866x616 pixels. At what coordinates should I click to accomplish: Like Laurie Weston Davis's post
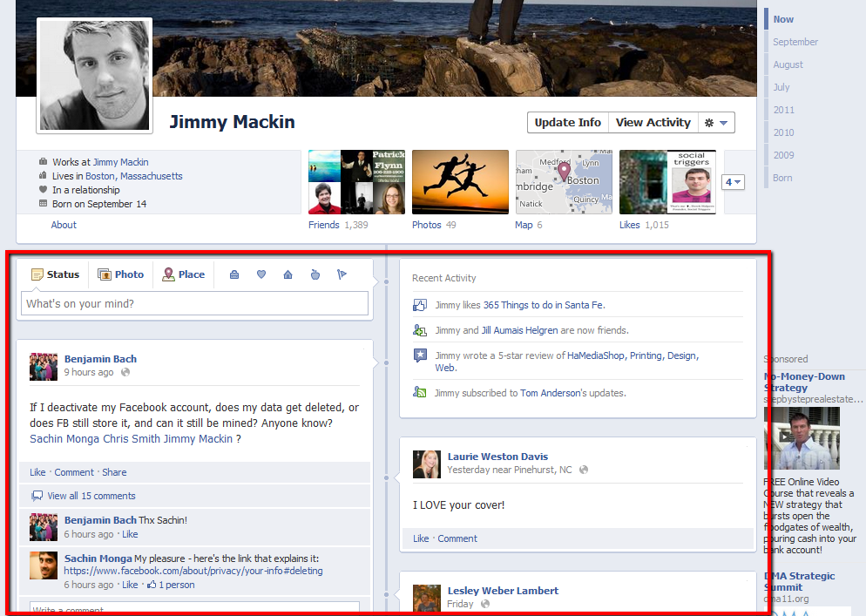pyautogui.click(x=421, y=538)
